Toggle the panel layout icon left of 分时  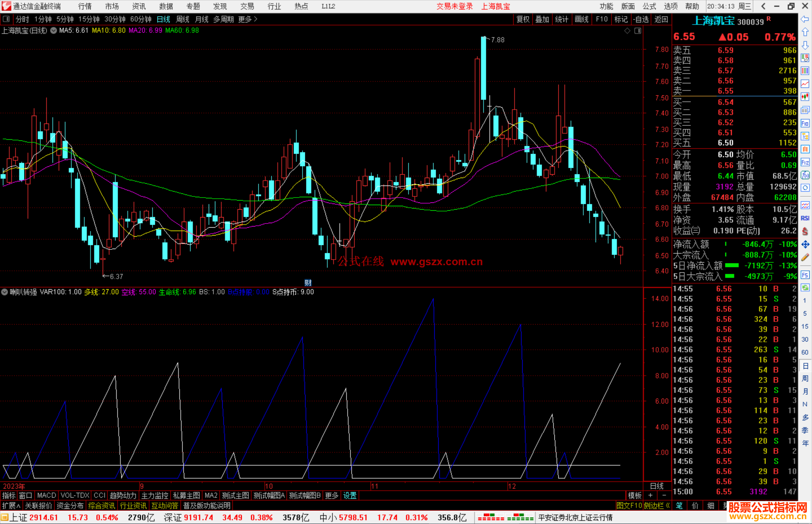pos(6,19)
